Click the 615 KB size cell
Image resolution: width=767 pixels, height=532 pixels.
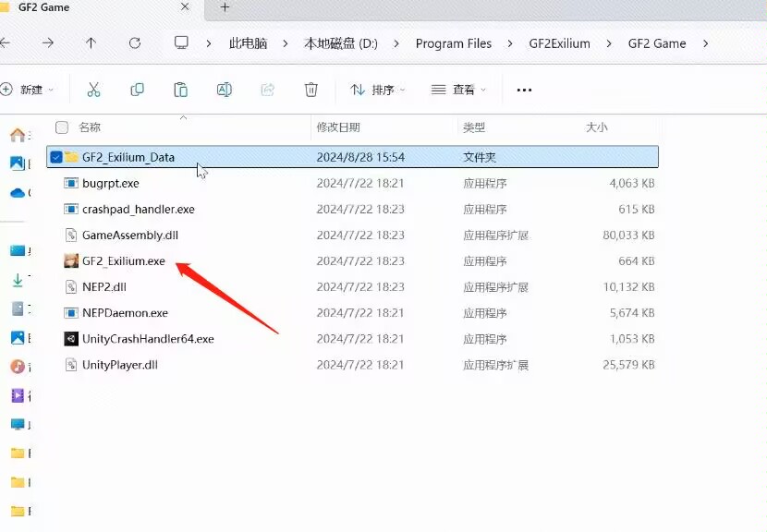click(x=637, y=210)
